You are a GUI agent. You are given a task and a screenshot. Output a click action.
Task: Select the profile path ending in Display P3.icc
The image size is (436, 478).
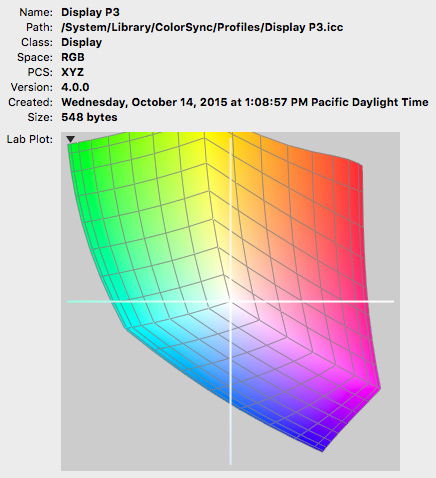pyautogui.click(x=202, y=27)
